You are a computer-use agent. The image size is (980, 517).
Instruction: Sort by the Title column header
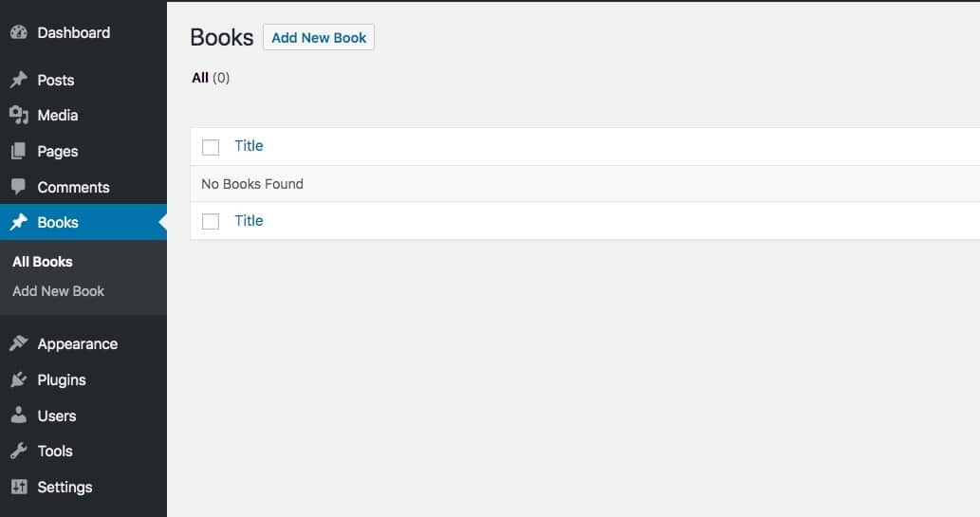pyautogui.click(x=249, y=145)
